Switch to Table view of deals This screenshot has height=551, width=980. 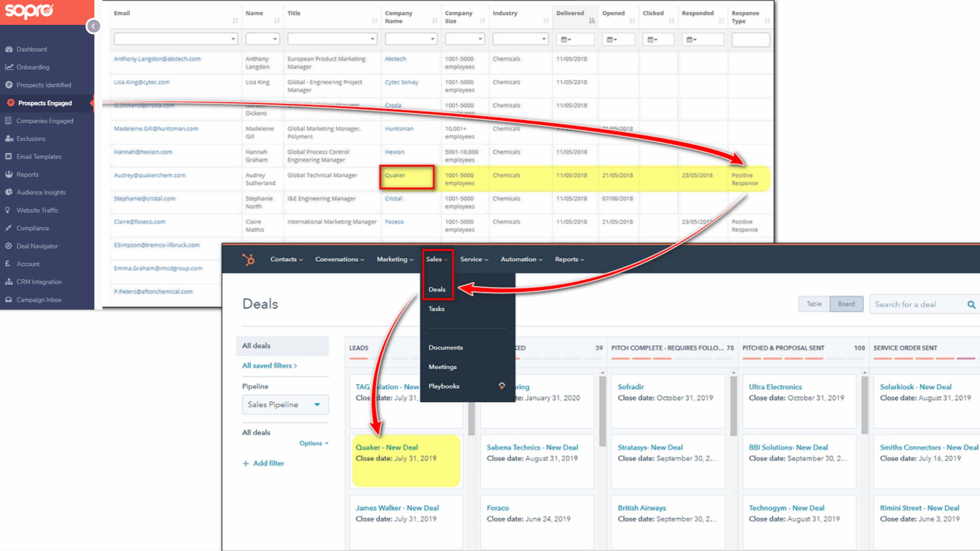point(813,304)
